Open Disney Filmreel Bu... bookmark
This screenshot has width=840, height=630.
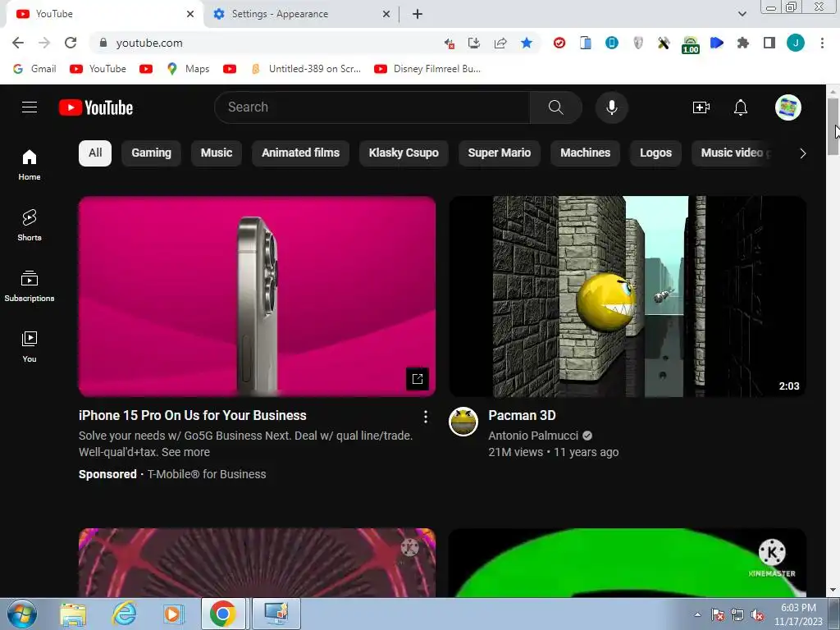(x=427, y=69)
